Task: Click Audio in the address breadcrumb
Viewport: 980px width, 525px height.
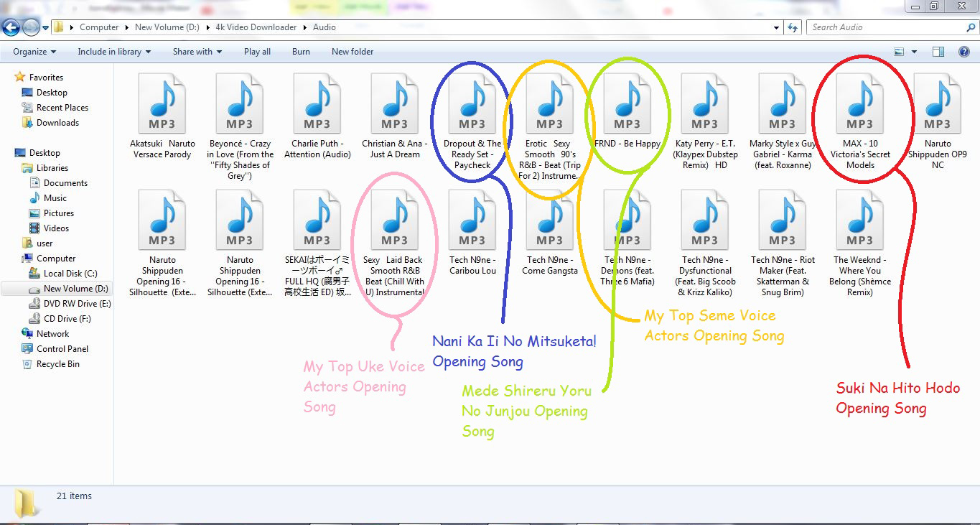Action: pyautogui.click(x=325, y=27)
